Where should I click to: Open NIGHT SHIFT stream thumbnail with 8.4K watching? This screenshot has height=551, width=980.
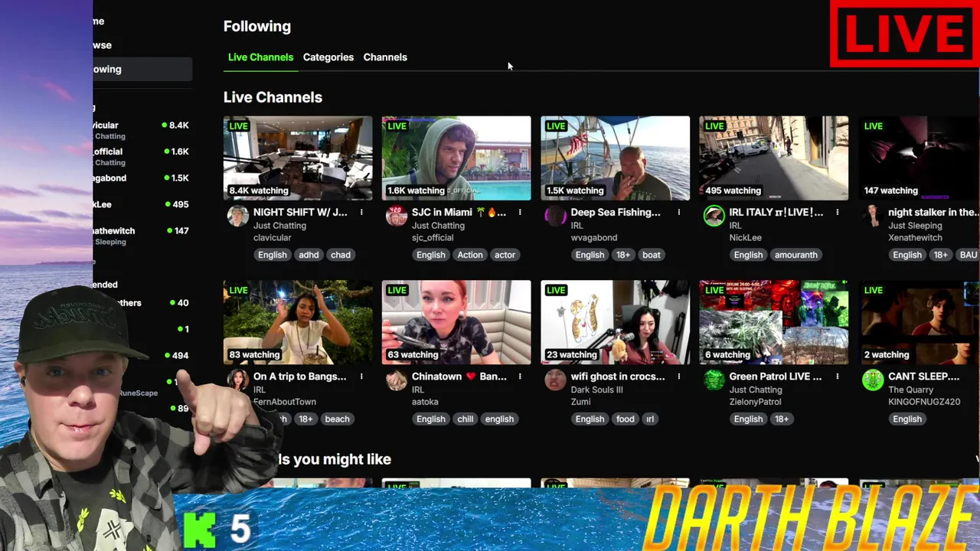click(x=298, y=158)
